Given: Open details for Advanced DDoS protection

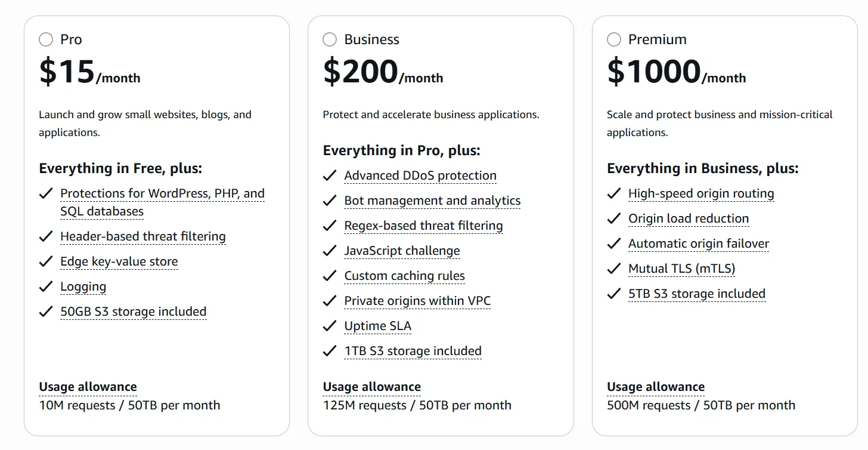Looking at the screenshot, I should [x=420, y=175].
